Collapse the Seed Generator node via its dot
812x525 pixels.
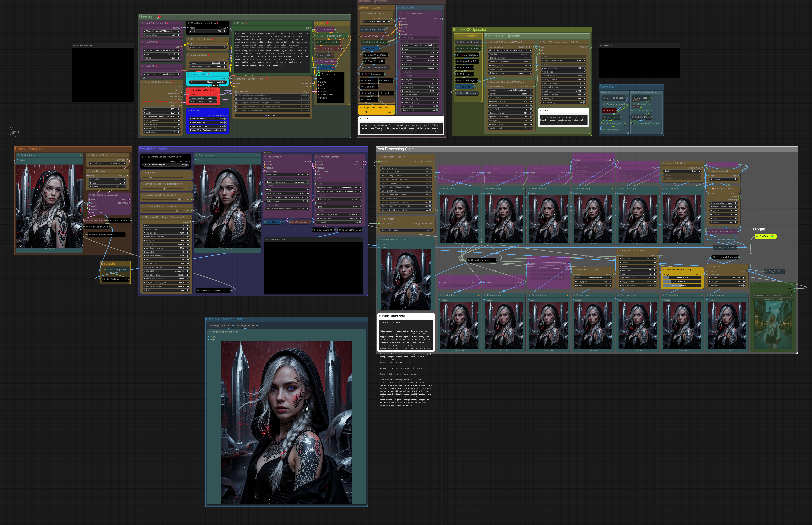tap(189, 55)
